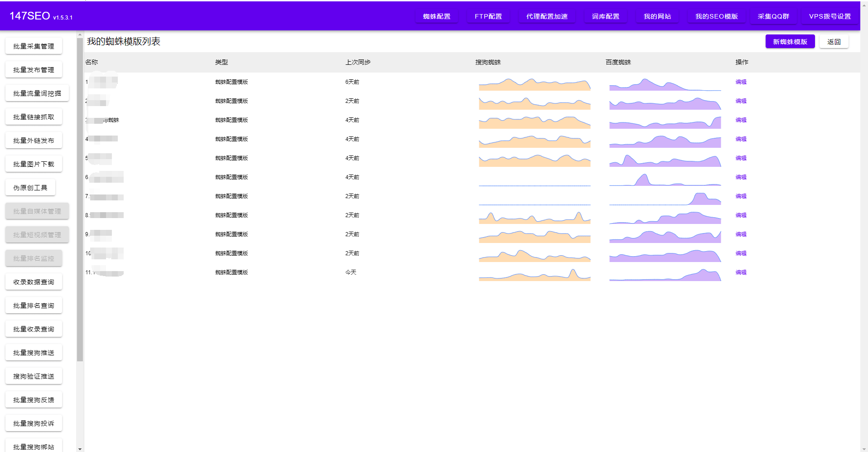Click the 名称 column header
The image size is (868, 452).
click(92, 62)
